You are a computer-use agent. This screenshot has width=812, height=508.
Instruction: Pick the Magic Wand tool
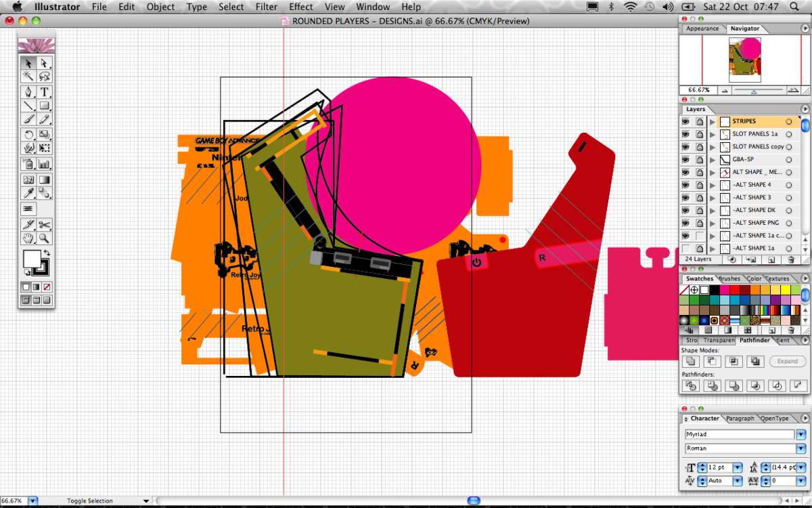pyautogui.click(x=28, y=77)
